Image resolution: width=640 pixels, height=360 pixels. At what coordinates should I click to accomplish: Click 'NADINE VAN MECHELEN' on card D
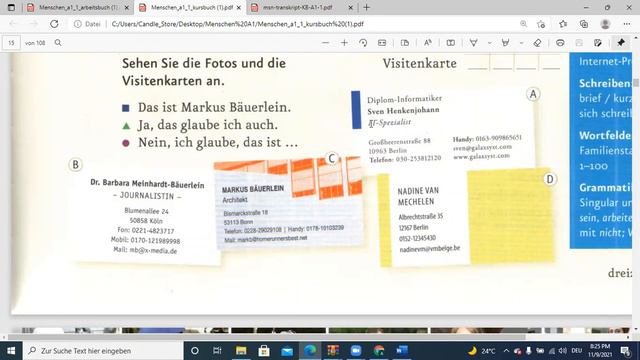coord(418,196)
